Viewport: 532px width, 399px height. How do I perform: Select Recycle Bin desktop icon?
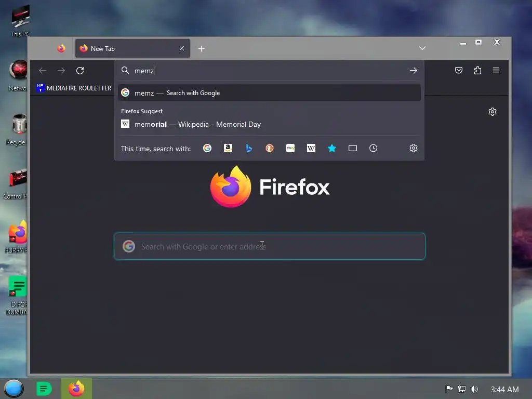click(x=16, y=129)
